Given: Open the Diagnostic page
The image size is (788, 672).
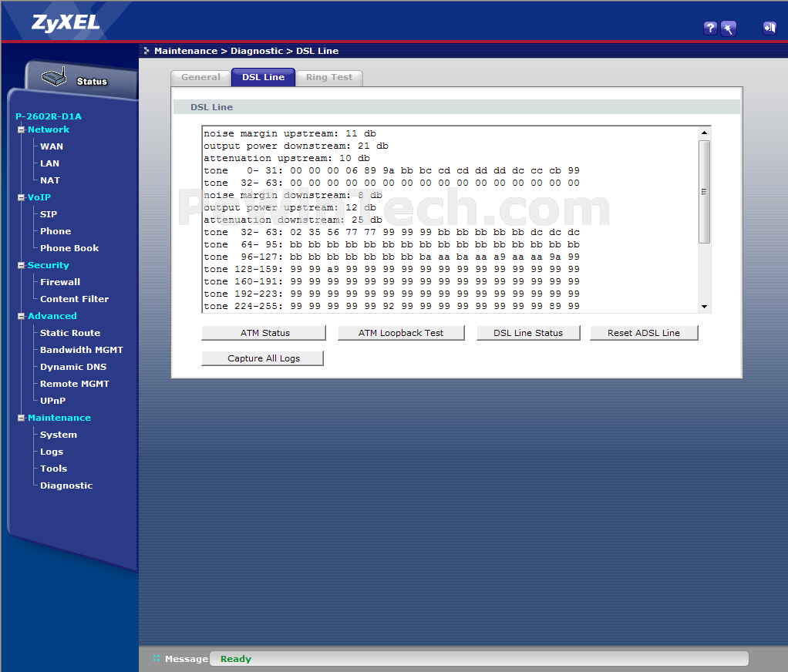Looking at the screenshot, I should click(66, 486).
